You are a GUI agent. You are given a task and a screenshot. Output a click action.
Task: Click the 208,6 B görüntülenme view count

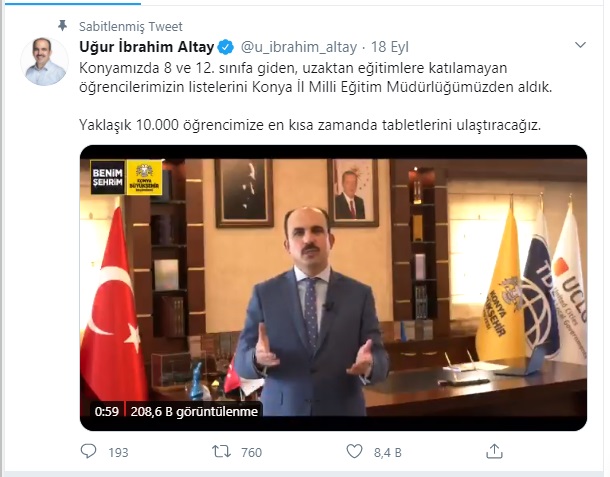(x=194, y=411)
